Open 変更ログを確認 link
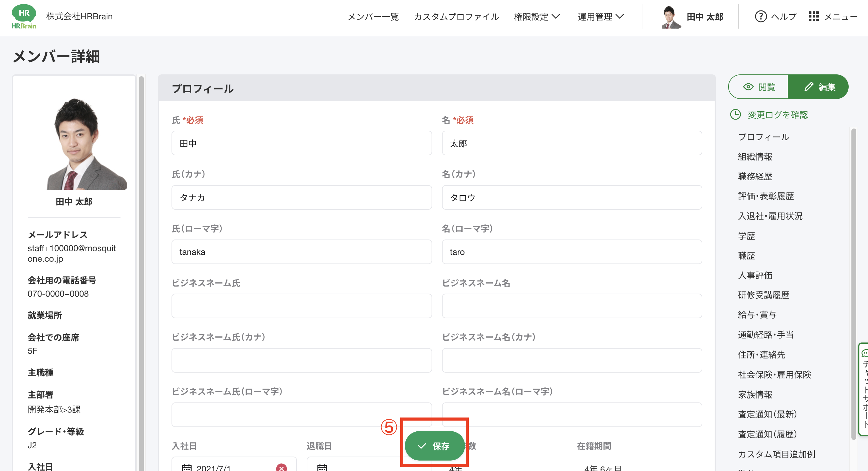This screenshot has width=868, height=471. [777, 115]
